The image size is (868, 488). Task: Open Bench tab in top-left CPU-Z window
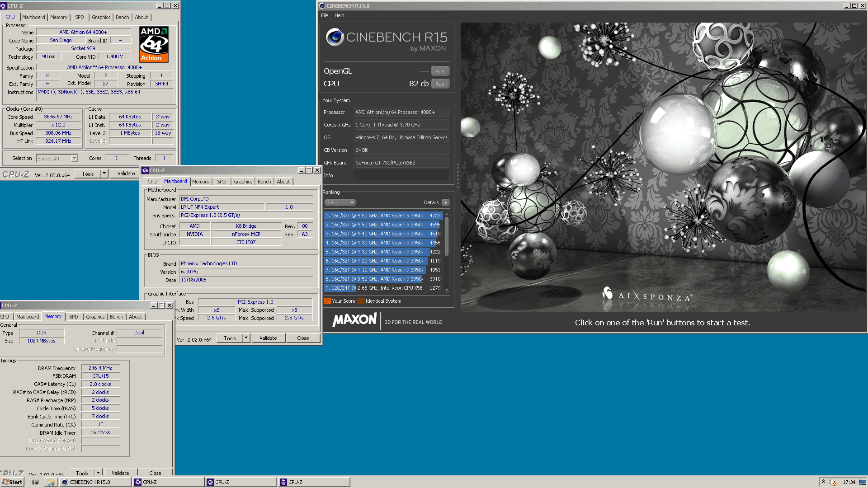pos(122,17)
